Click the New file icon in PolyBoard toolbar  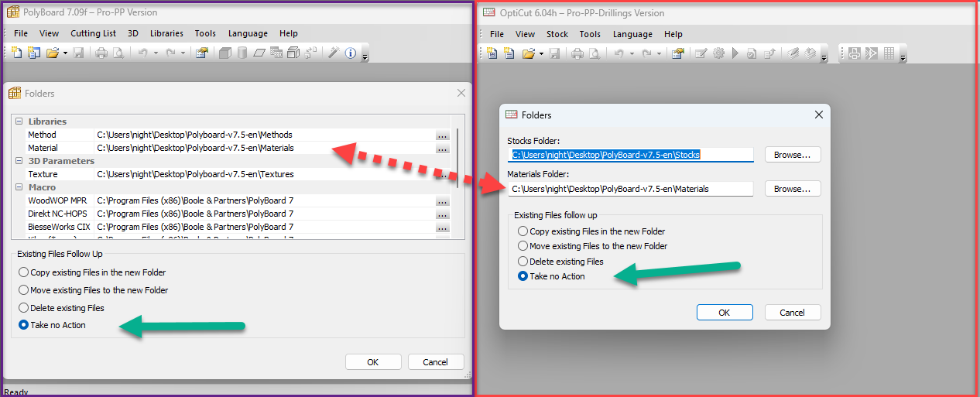17,53
